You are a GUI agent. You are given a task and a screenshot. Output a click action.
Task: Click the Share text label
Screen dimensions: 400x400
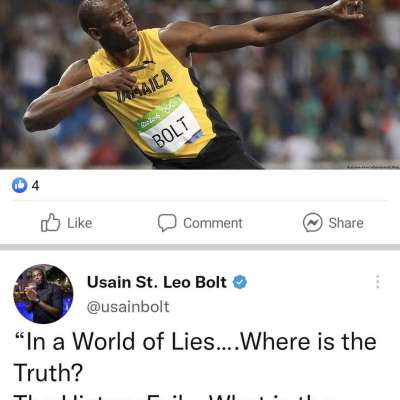[346, 223]
